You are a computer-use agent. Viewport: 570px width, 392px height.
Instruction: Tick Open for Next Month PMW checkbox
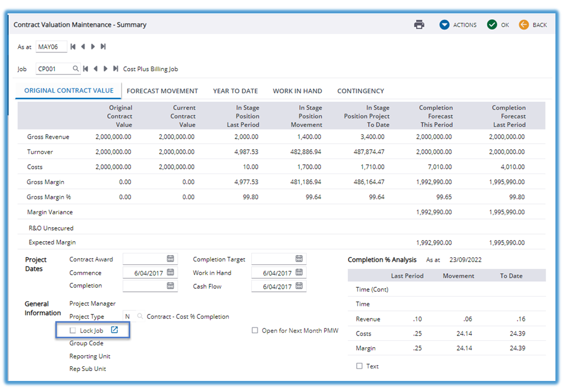click(255, 330)
